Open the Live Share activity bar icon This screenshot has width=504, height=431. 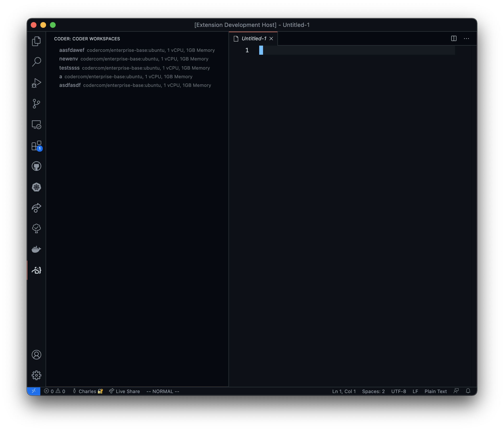[36, 208]
